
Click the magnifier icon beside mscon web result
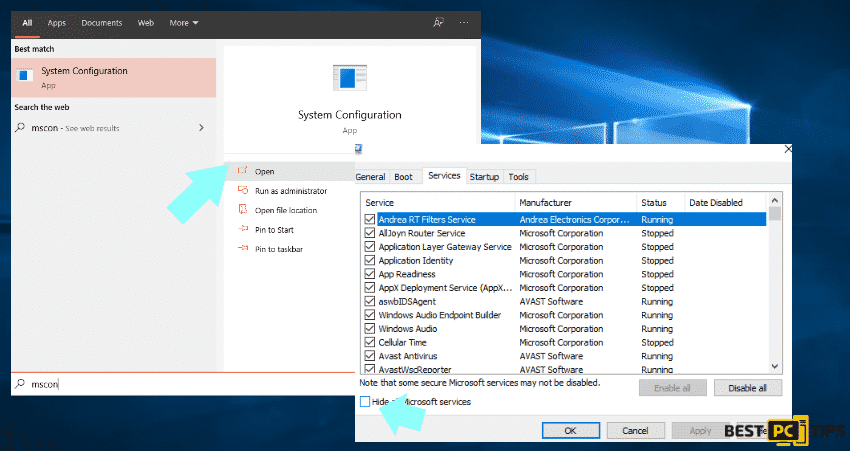20,128
